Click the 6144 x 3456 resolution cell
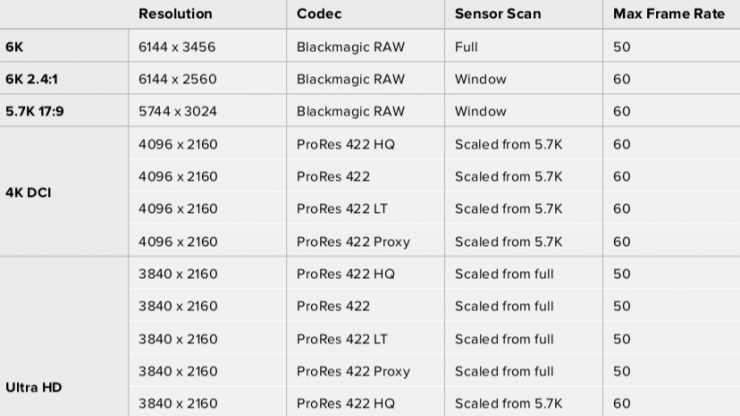The height and width of the screenshot is (416, 740). coord(178,46)
